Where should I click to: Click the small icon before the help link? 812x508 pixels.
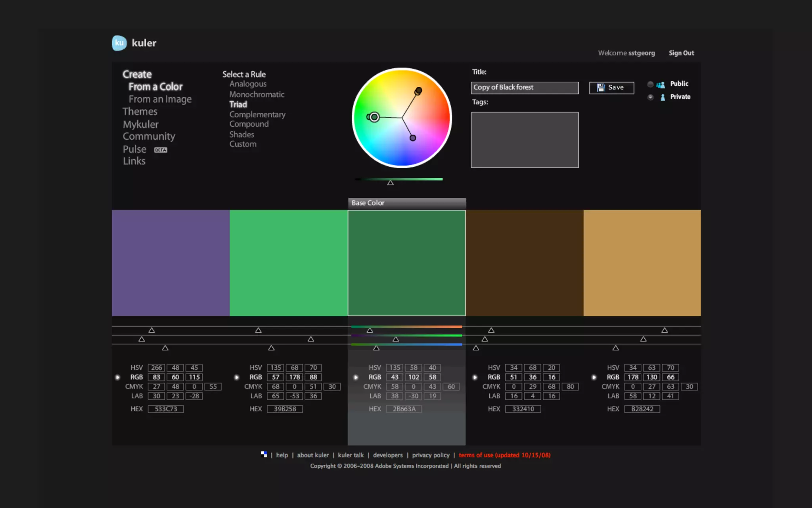(x=264, y=454)
